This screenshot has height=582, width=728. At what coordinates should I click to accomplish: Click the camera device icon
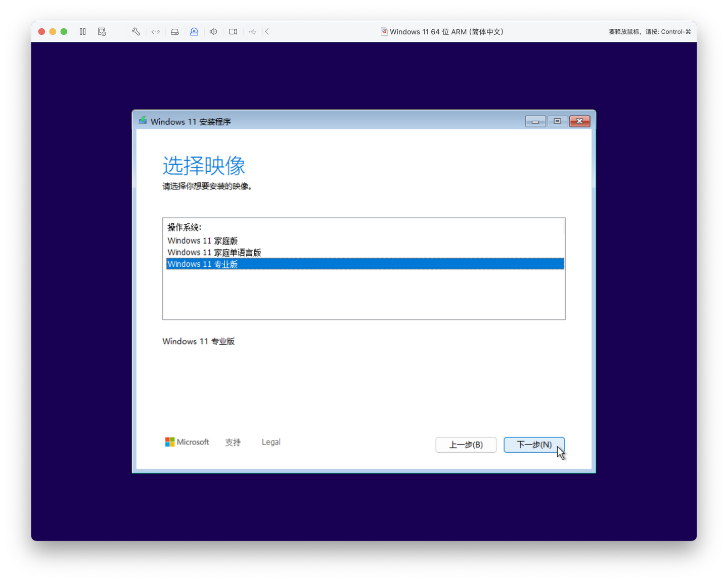233,32
